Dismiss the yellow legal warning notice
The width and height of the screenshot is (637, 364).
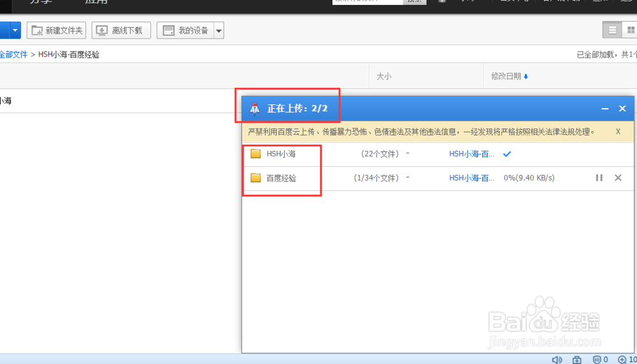[618, 132]
